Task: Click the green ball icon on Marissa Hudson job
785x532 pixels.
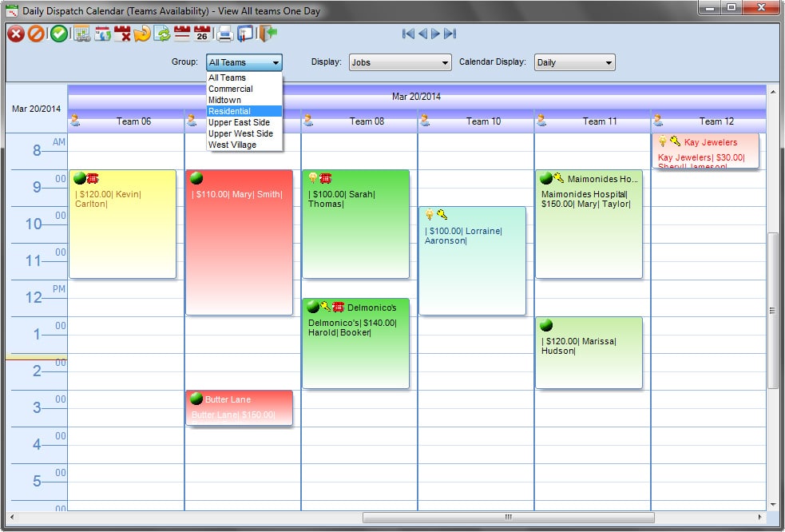Action: pyautogui.click(x=546, y=325)
